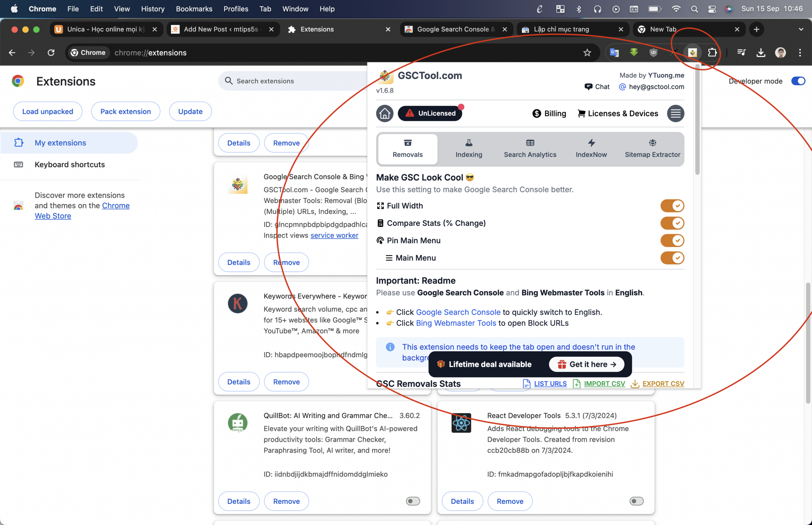Open Wi-Fi status menu
This screenshot has width=812, height=525.
pyautogui.click(x=676, y=9)
